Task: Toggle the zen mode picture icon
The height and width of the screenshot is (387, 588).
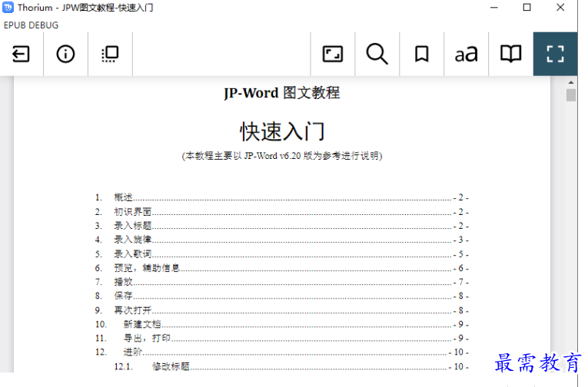Action: pyautogui.click(x=333, y=54)
